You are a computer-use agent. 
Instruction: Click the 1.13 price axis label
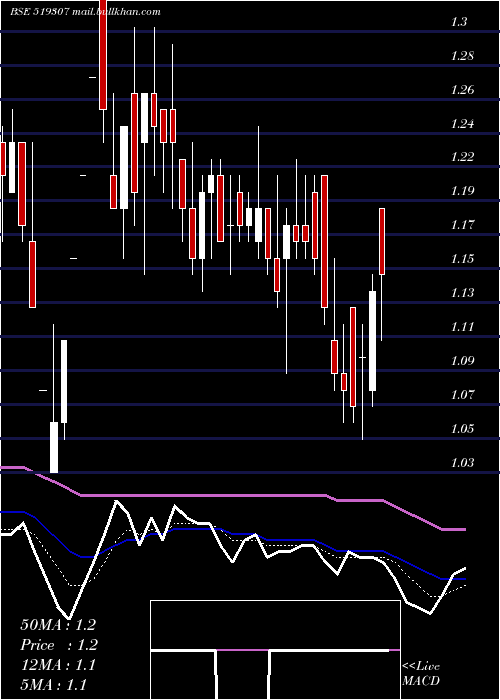click(x=462, y=293)
